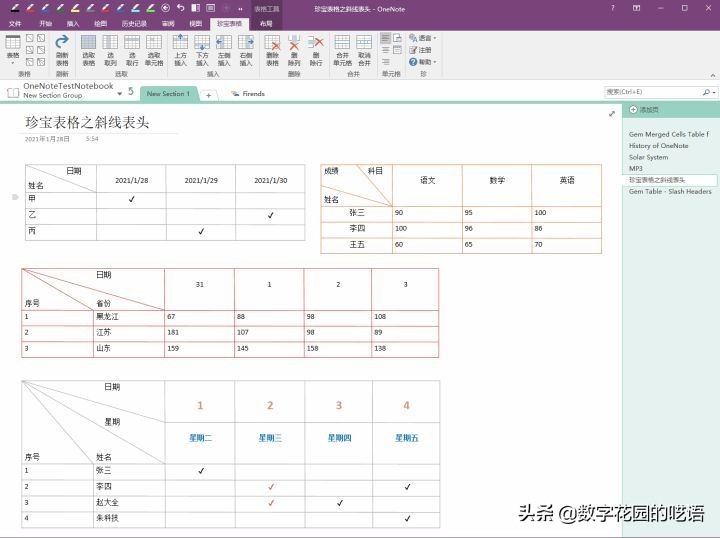
Task: Switch to the 审阅 Review tab
Action: pyautogui.click(x=168, y=23)
